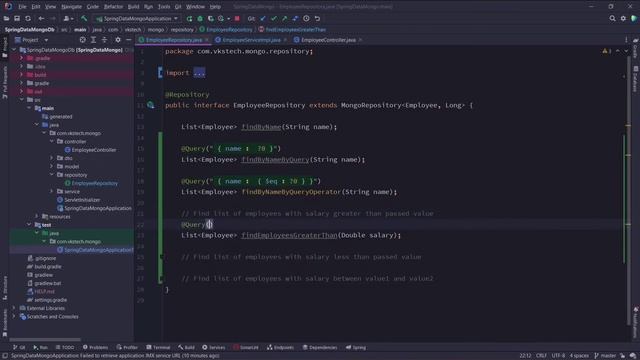Image resolution: width=640 pixels, height=360 pixels.
Task: Click the Save All toolbar icon
Action: pyautogui.click(x=17, y=18)
